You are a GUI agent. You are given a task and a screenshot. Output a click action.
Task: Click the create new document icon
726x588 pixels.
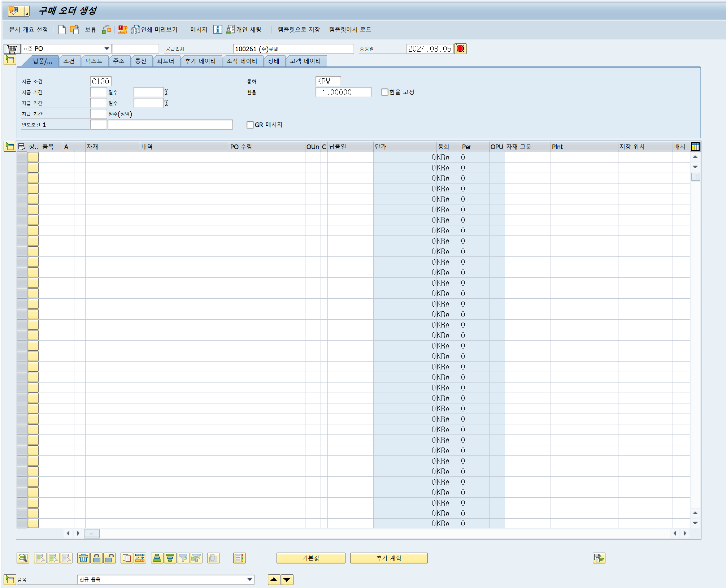point(62,30)
